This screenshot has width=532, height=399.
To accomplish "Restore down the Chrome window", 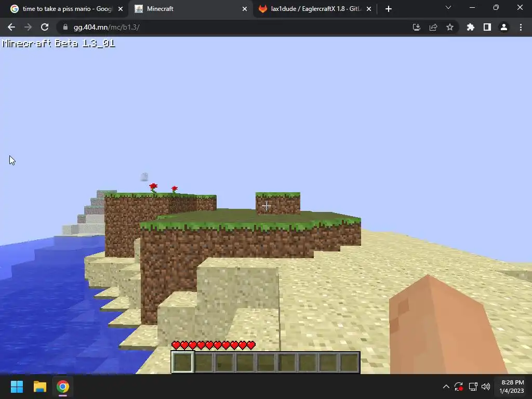I will (x=496, y=7).
